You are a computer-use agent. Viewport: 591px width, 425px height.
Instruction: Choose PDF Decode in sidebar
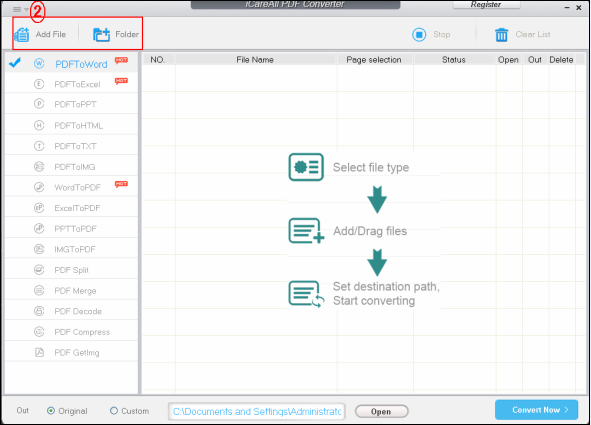[x=72, y=311]
